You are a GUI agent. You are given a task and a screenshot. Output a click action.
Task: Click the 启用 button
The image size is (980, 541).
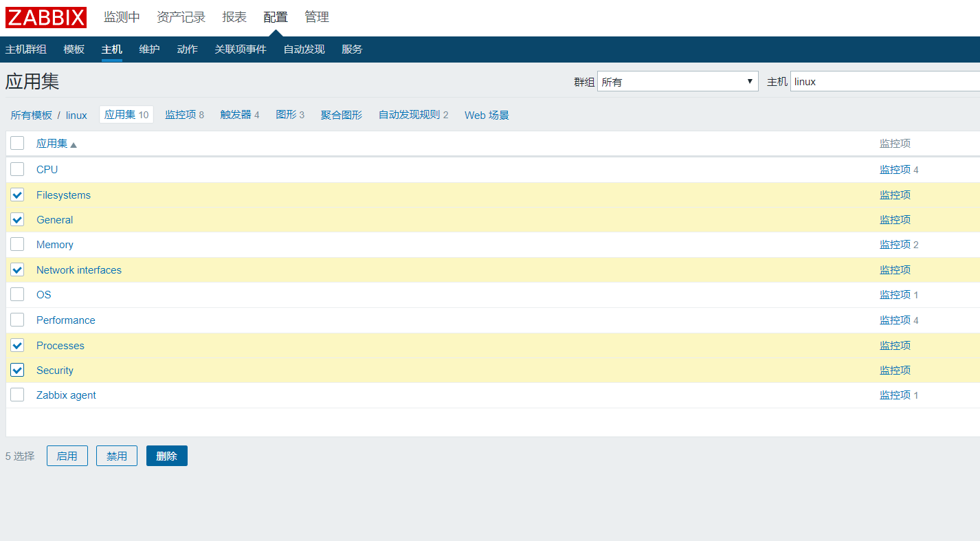click(67, 456)
